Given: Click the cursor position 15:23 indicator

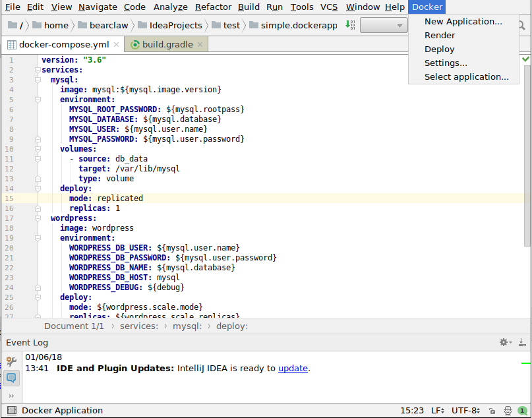Looking at the screenshot, I should pos(412,411).
